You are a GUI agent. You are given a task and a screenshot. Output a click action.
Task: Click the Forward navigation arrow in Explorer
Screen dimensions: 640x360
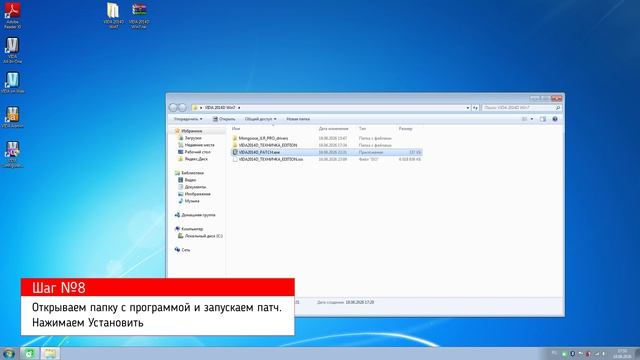182,107
